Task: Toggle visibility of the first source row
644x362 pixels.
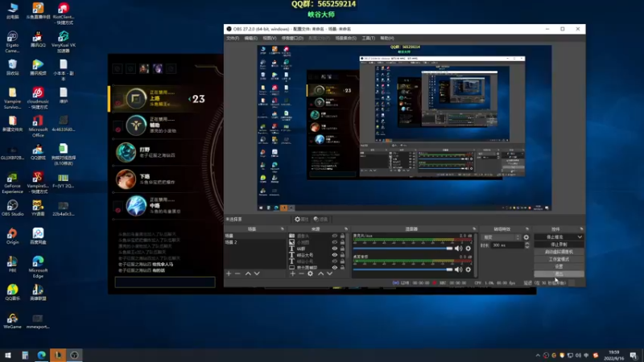Action: tap(335, 236)
